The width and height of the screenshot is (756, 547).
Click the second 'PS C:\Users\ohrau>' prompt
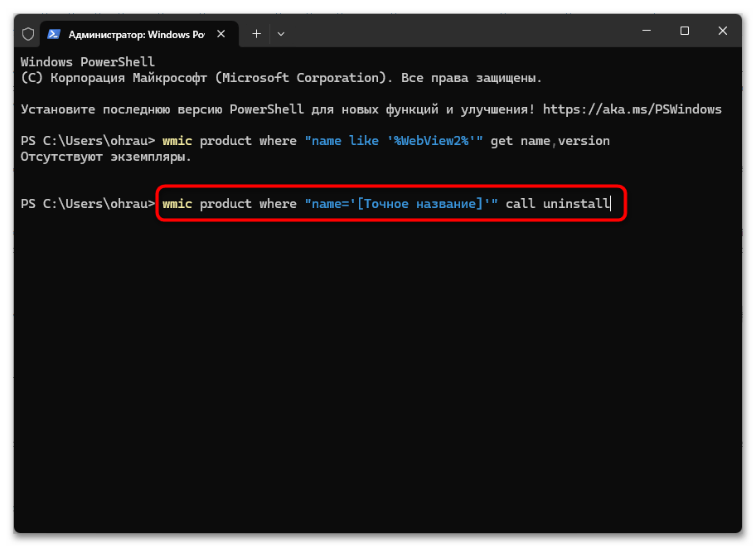pyautogui.click(x=87, y=204)
